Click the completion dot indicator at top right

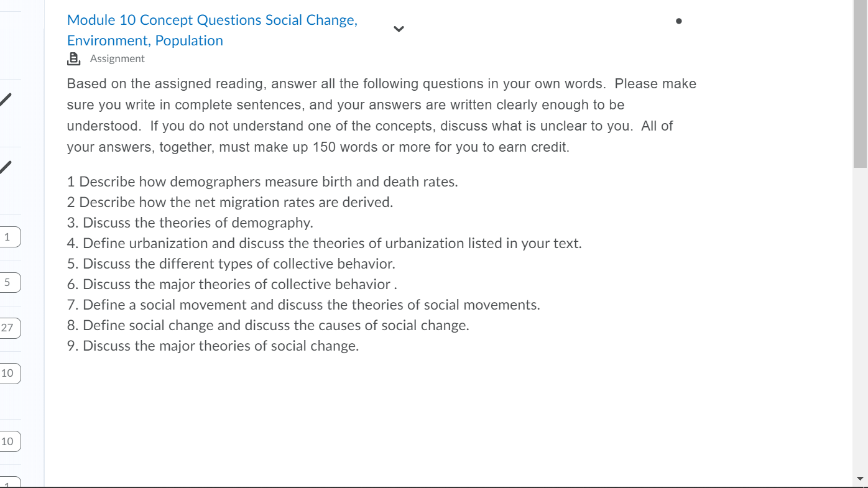pyautogui.click(x=678, y=21)
